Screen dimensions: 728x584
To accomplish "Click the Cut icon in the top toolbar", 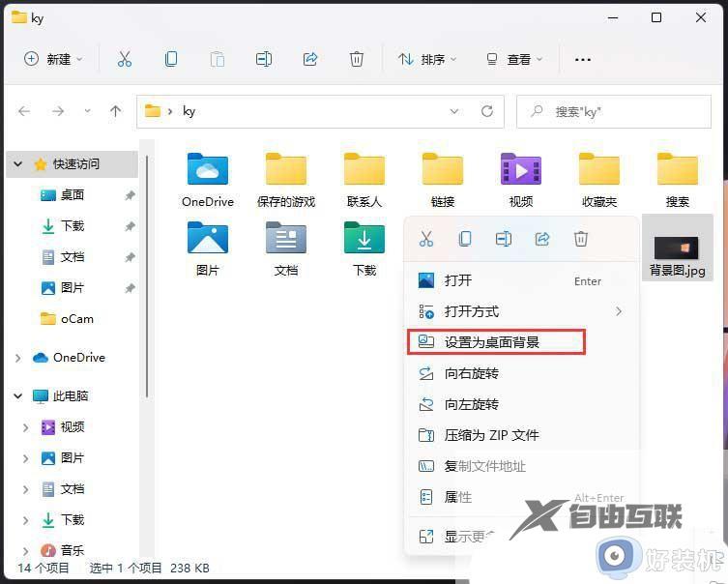I will click(x=125, y=59).
